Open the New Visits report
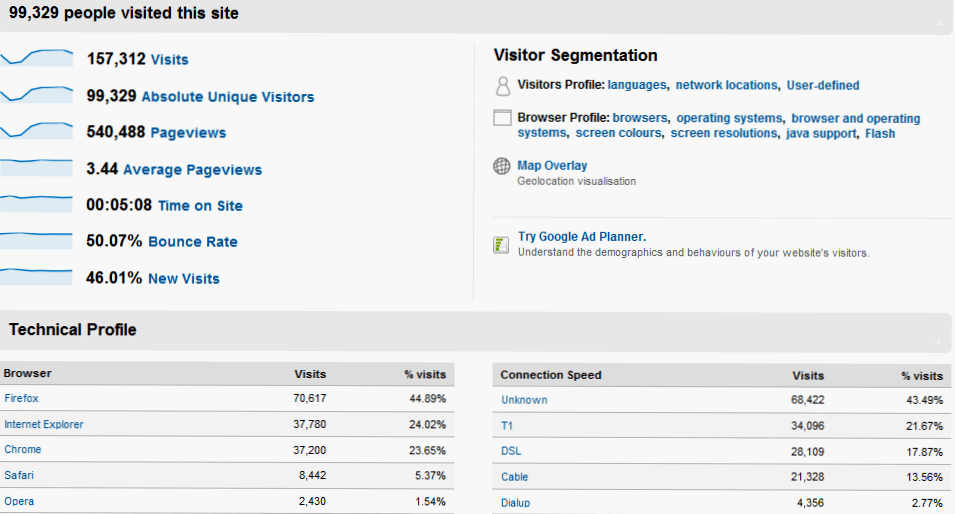Screen dimensions: 955x514 pyautogui.click(x=184, y=279)
